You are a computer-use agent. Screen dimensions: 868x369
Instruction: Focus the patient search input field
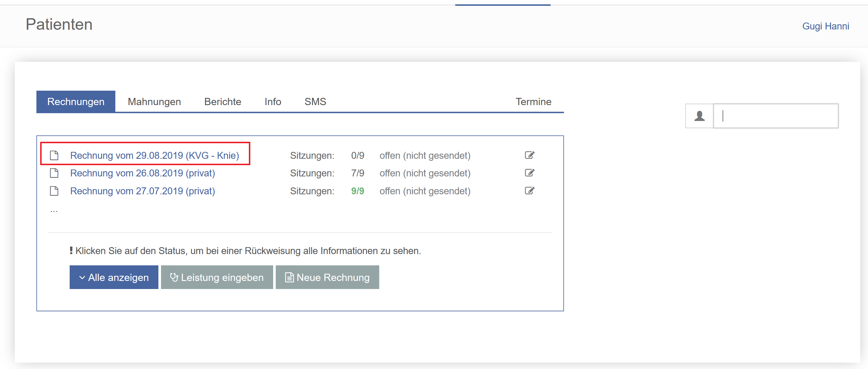coord(776,116)
